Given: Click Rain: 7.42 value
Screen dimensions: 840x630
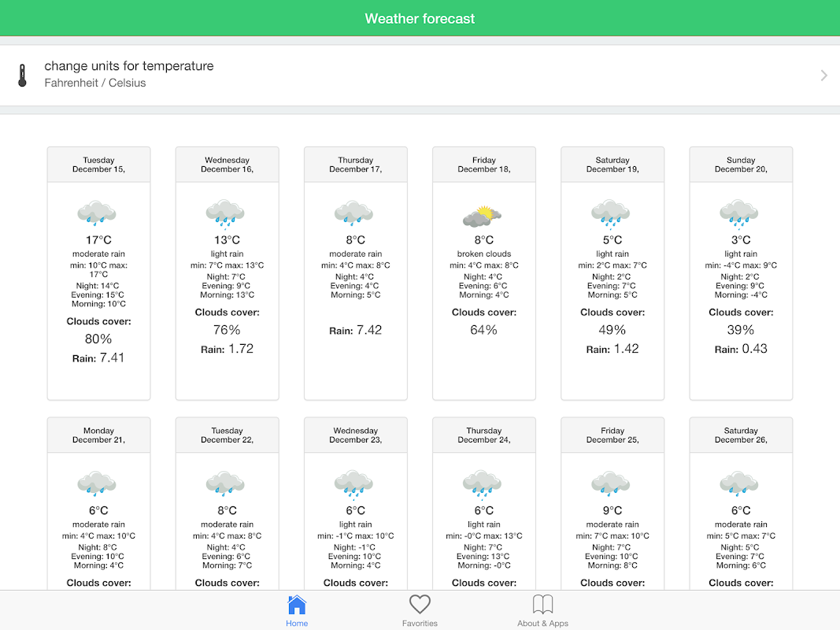Looking at the screenshot, I should (x=356, y=330).
